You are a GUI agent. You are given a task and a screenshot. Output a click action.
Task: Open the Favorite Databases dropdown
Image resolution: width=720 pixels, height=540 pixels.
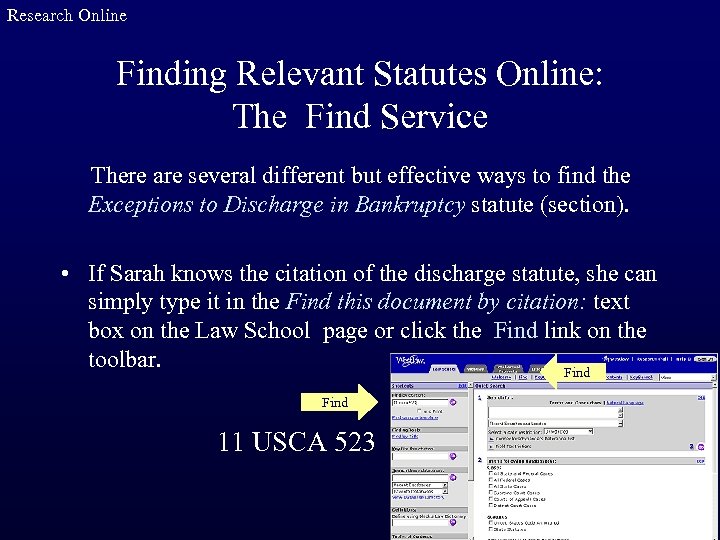(420, 491)
